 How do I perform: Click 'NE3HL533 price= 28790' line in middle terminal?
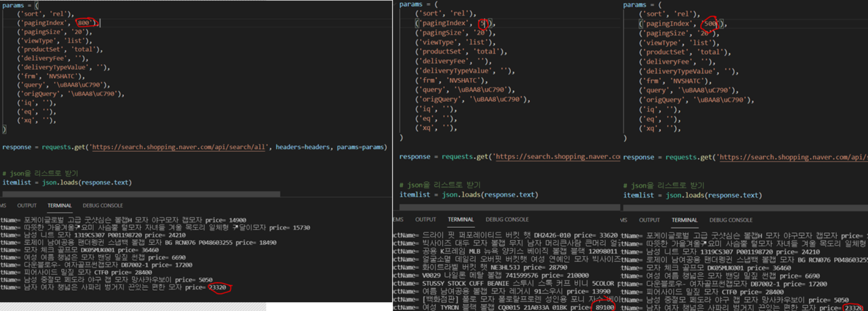[x=480, y=268]
